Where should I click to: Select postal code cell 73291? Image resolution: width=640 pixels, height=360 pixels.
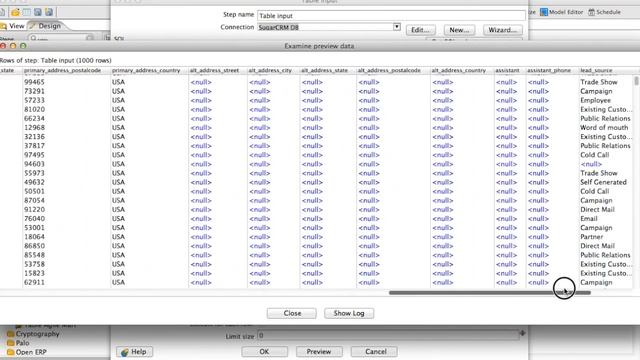[x=34, y=91]
